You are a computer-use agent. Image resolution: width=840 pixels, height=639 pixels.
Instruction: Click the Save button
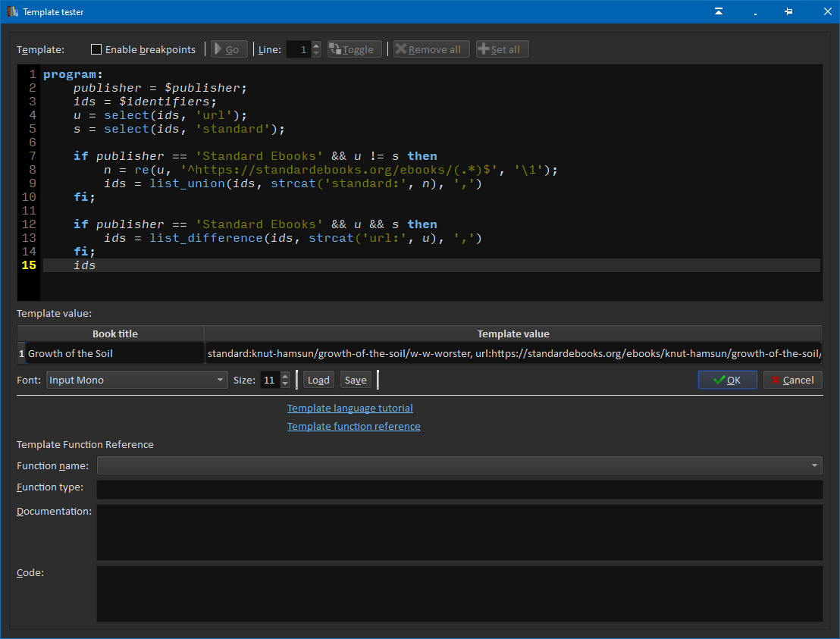point(355,380)
